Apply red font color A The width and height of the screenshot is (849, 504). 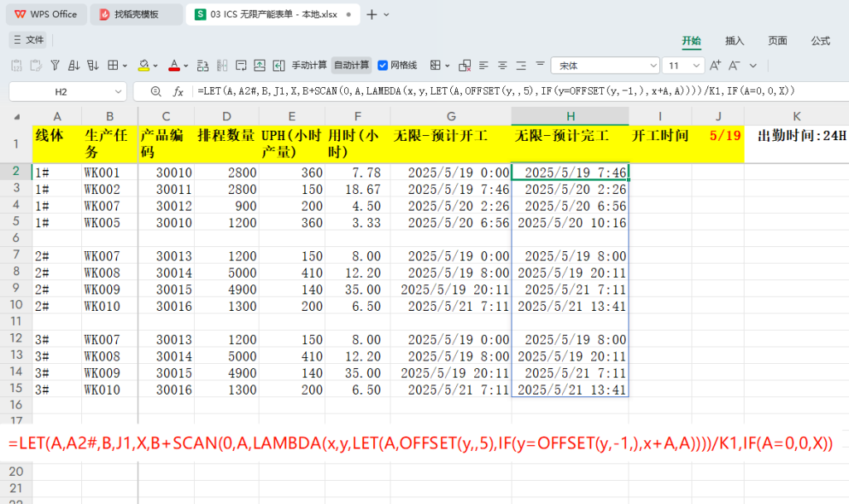[x=174, y=65]
